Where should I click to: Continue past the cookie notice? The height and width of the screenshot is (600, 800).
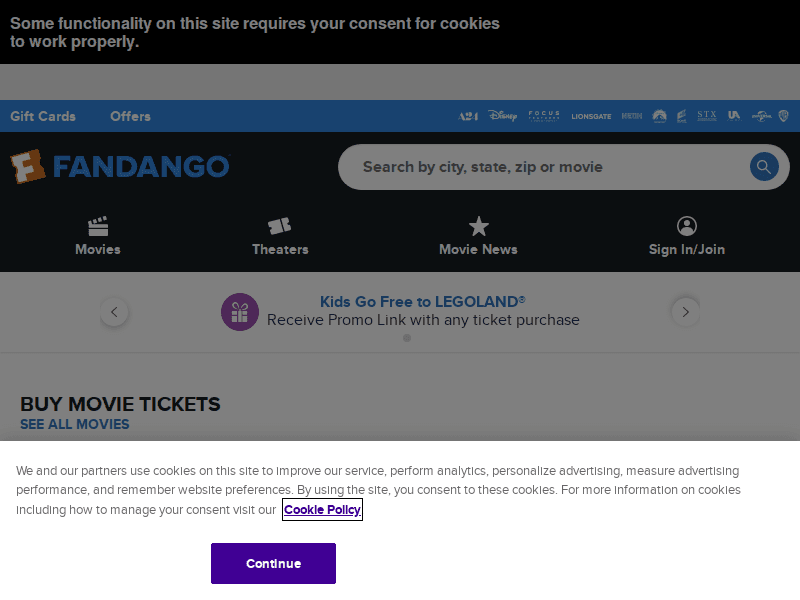point(273,563)
